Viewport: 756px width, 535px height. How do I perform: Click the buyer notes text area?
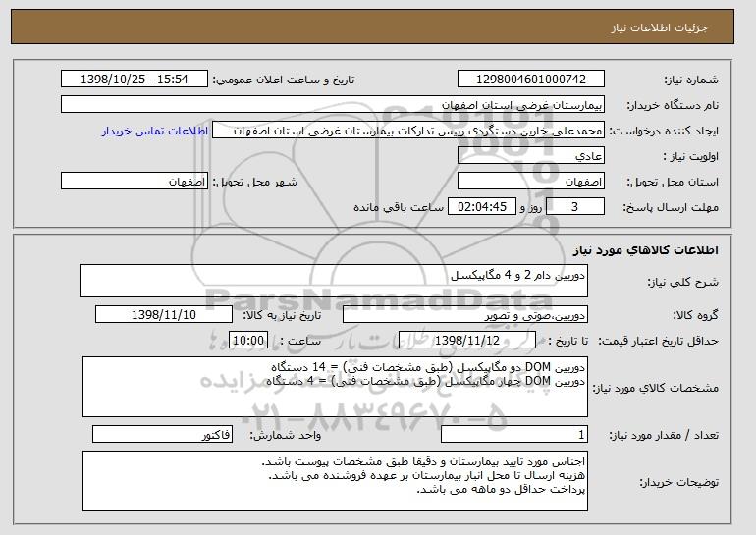(x=335, y=481)
